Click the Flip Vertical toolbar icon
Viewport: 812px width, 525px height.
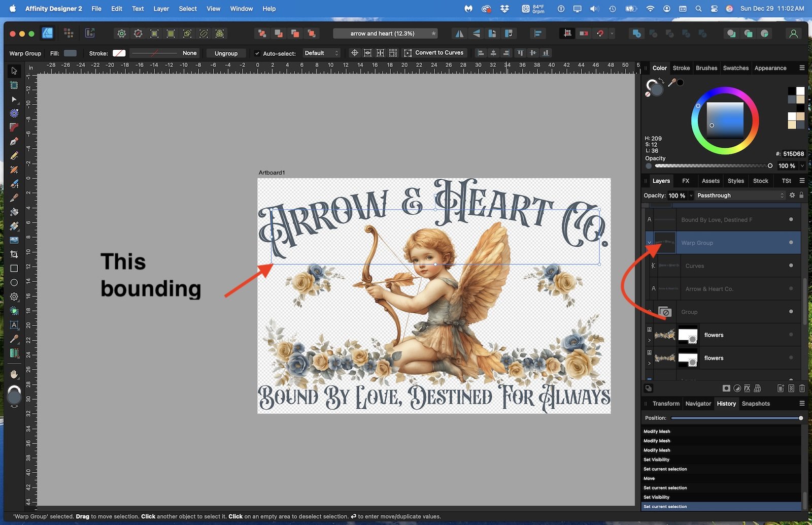coord(476,34)
